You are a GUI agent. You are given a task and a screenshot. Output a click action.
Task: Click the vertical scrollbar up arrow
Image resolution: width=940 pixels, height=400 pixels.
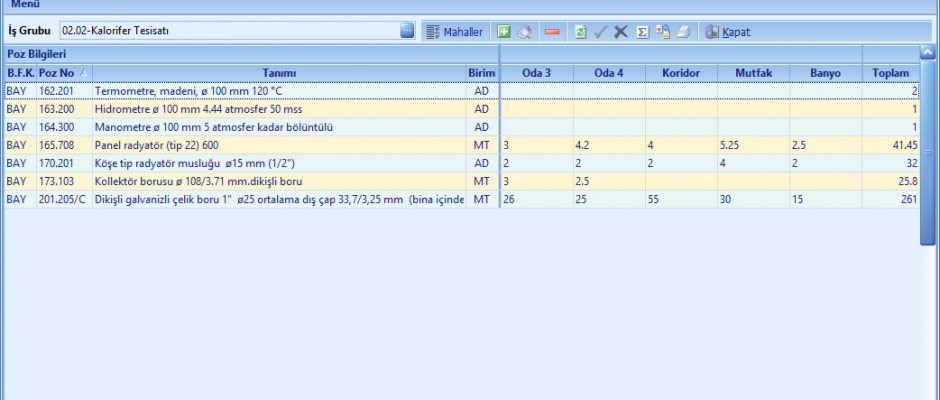(x=928, y=53)
